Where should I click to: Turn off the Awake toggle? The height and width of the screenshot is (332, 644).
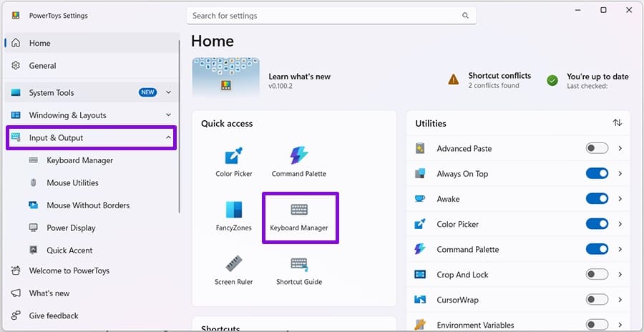pos(597,199)
